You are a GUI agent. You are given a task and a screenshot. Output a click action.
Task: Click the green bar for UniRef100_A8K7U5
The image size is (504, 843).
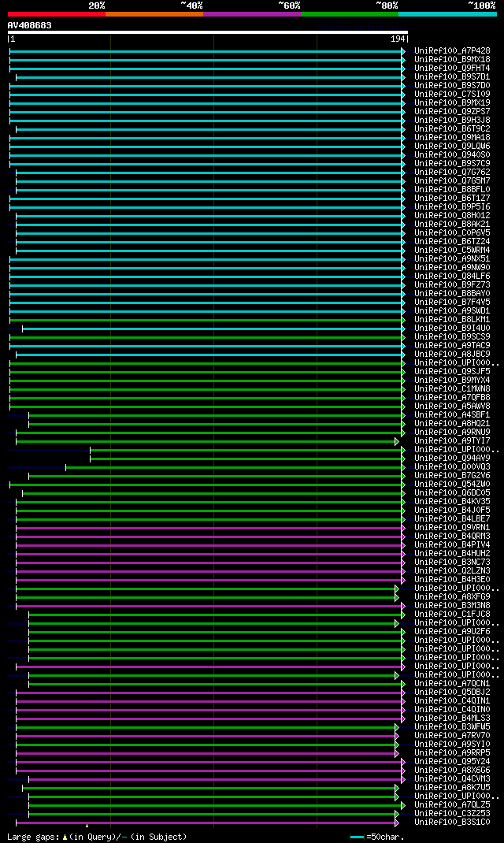(x=210, y=788)
